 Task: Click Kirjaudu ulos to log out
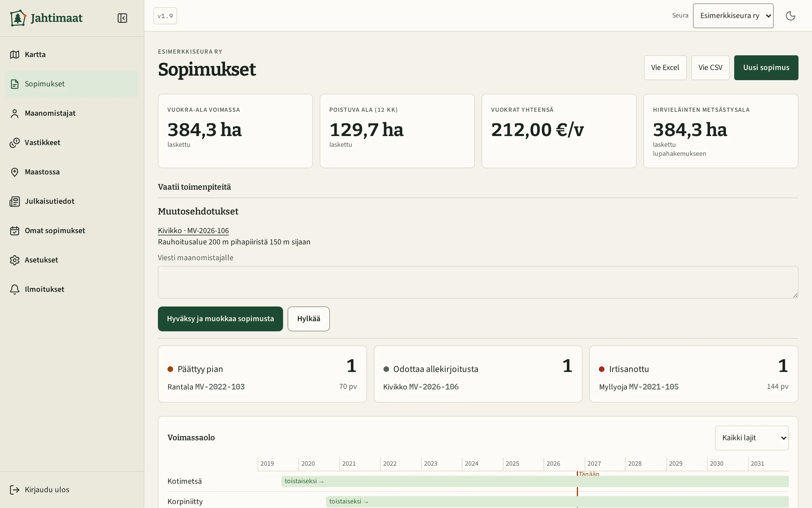tap(72, 490)
